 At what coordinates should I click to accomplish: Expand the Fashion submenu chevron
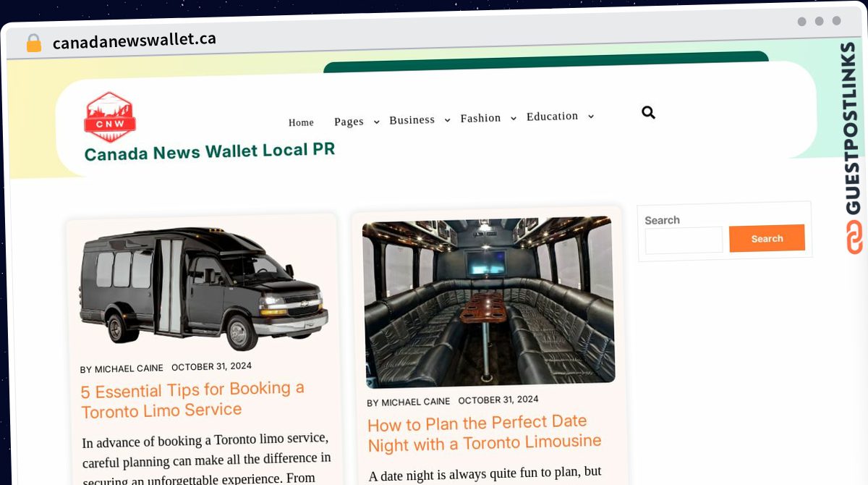point(514,118)
